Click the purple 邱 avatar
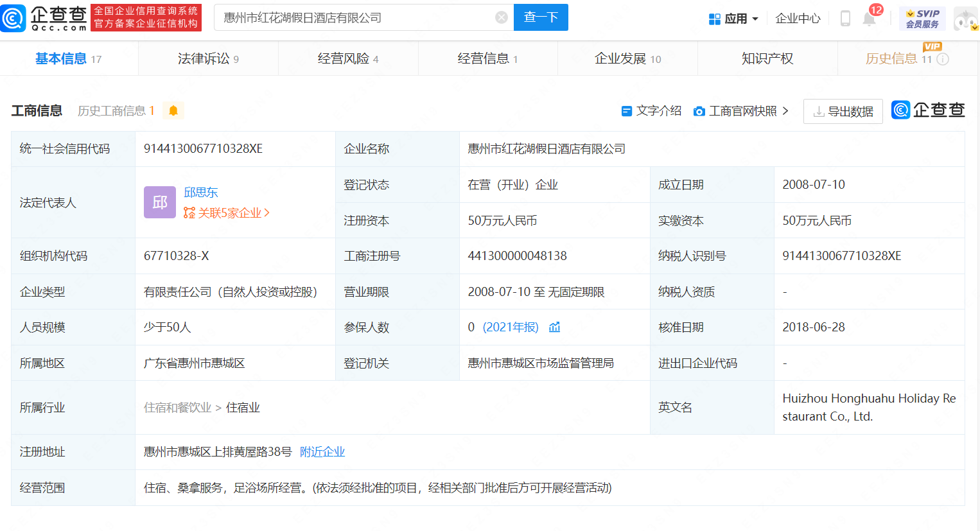 pos(160,202)
